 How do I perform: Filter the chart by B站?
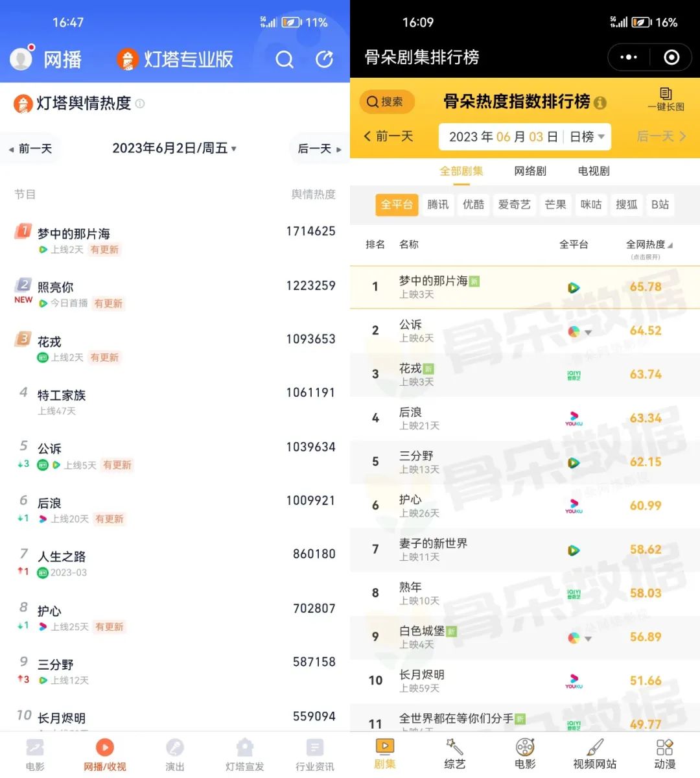[x=660, y=205]
